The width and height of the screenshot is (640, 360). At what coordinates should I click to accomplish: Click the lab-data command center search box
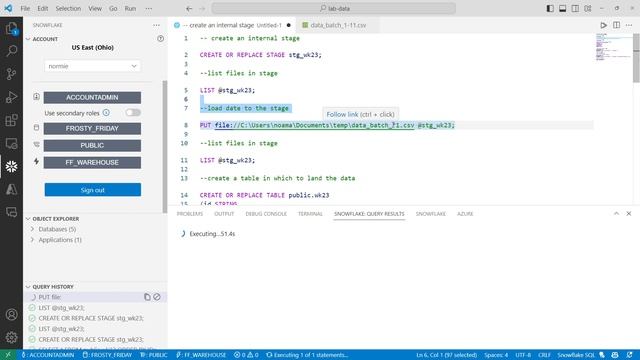click(333, 8)
